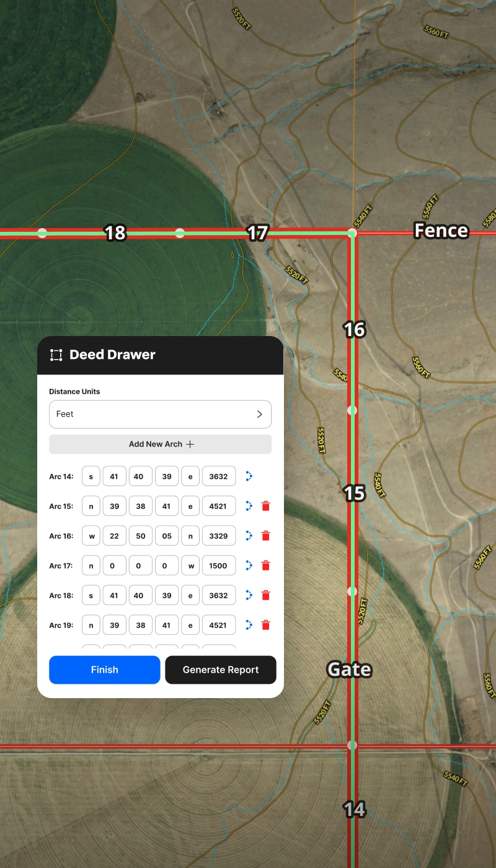Click the Gate label on the map
The height and width of the screenshot is (868, 496).
tap(350, 670)
